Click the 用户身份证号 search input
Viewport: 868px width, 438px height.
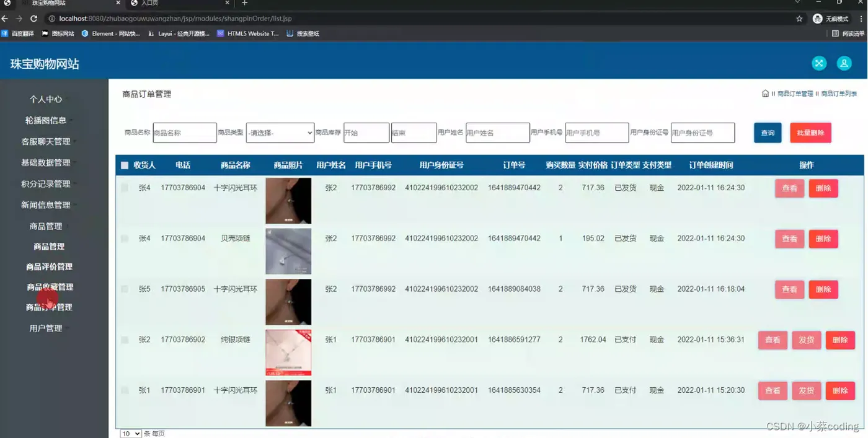[702, 133]
